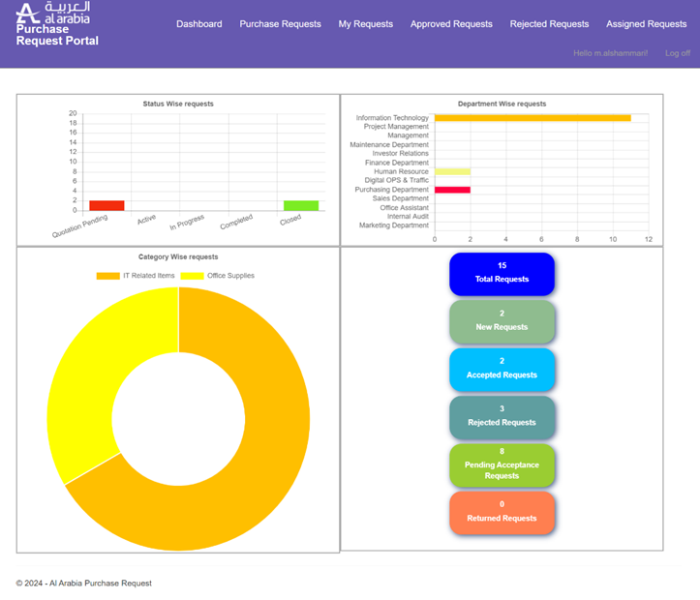Select Assigned Requests in navbar
Screen dimensions: 700x600
pos(646,24)
